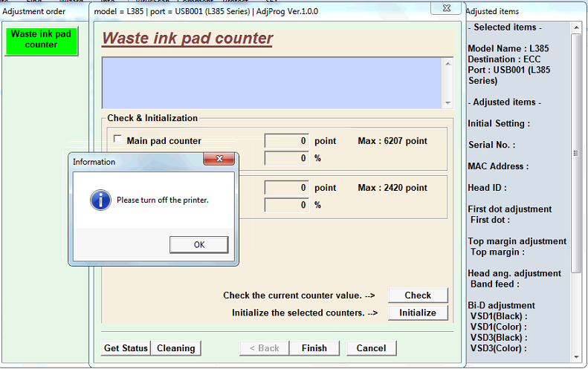Screen dimensions: 588x369
Task: Click 'Initial Setting :' in Adjusted items
Action: [x=499, y=124]
